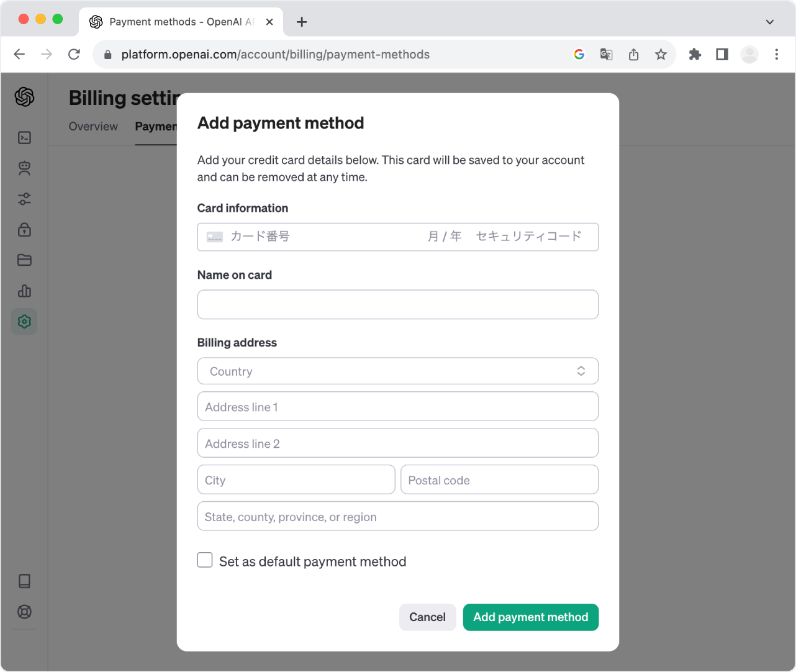Focus the Name on card field
Image resolution: width=796 pixels, height=672 pixels.
pyautogui.click(x=398, y=305)
